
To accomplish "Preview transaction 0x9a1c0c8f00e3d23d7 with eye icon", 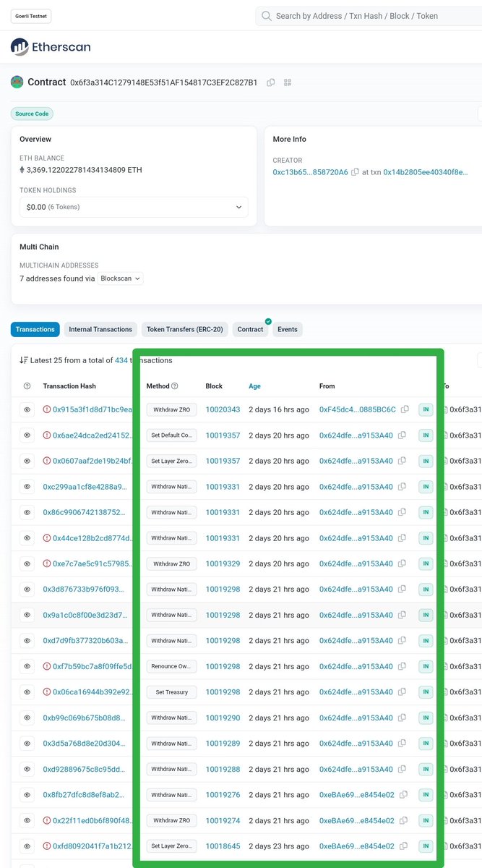I will tap(27, 615).
